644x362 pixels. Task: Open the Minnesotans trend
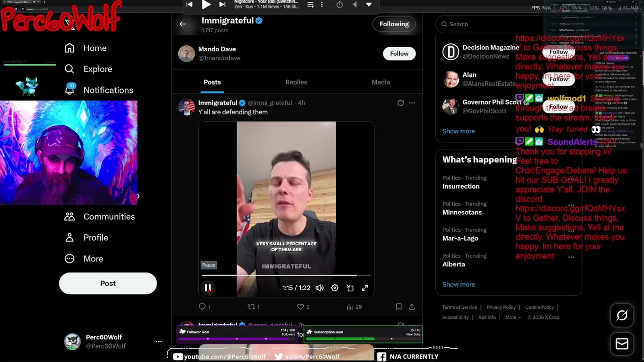click(462, 213)
